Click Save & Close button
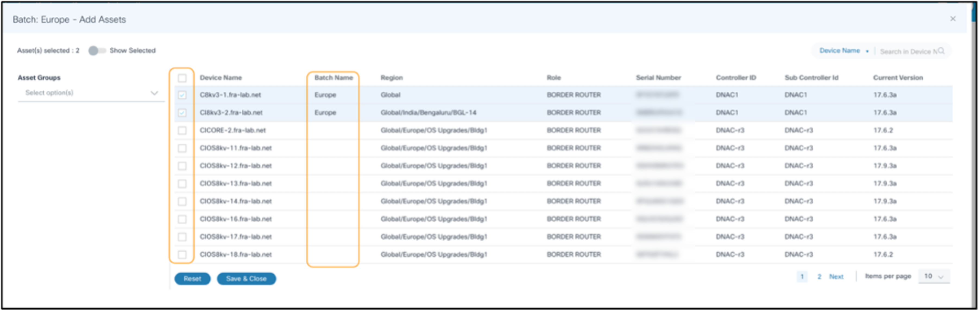The width and height of the screenshot is (980, 313). [246, 278]
